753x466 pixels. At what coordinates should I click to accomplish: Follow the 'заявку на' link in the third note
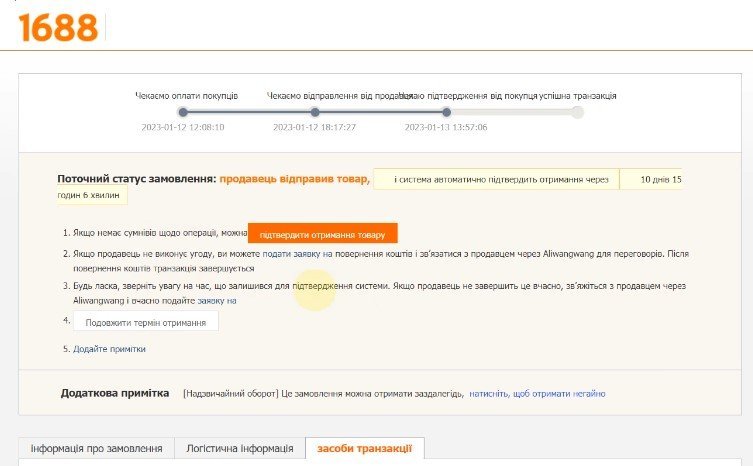[x=216, y=300]
